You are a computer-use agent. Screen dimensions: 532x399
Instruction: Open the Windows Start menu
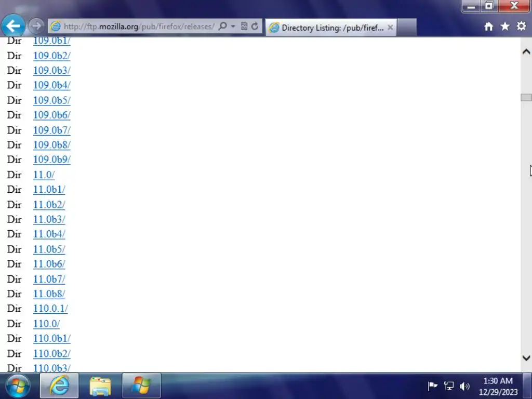click(x=17, y=386)
